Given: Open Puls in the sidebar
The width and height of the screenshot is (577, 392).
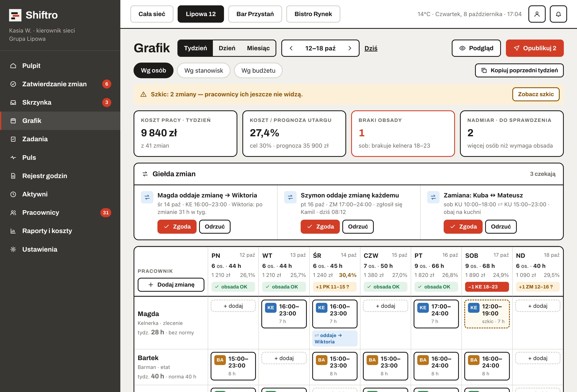Looking at the screenshot, I should 60,157.
